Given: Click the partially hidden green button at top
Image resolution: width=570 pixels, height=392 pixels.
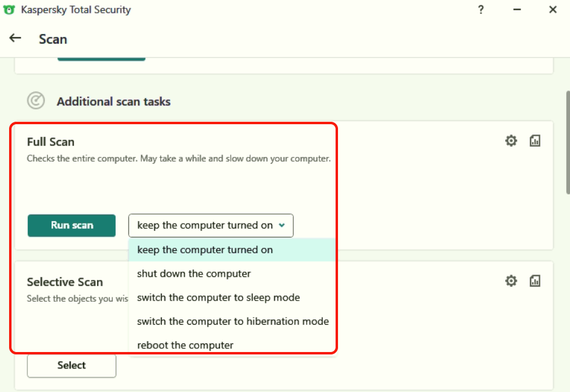Looking at the screenshot, I should click(101, 58).
